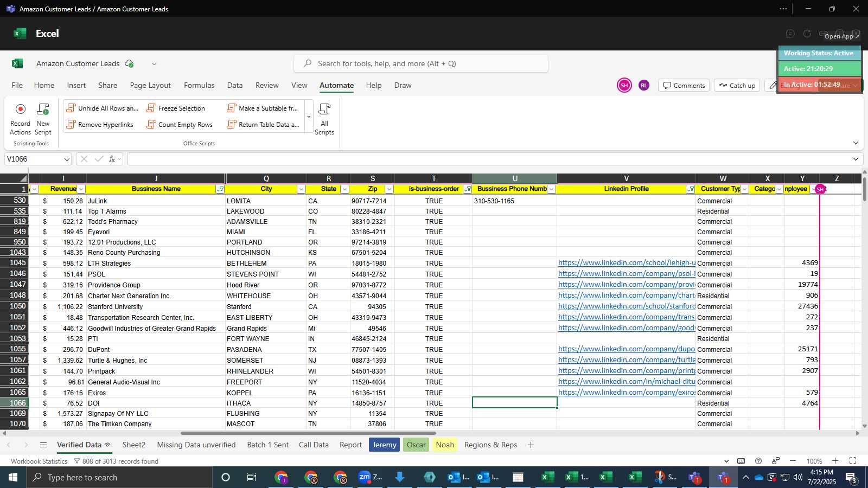Open the Bussiness Name filter dropdown

[x=220, y=189]
